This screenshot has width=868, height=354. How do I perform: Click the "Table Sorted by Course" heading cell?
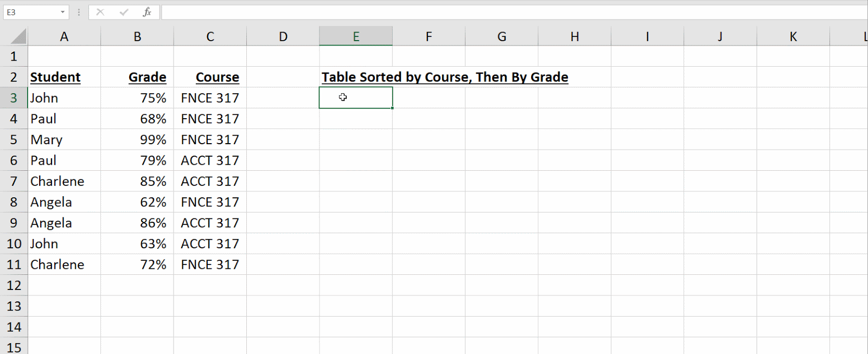tap(356, 78)
